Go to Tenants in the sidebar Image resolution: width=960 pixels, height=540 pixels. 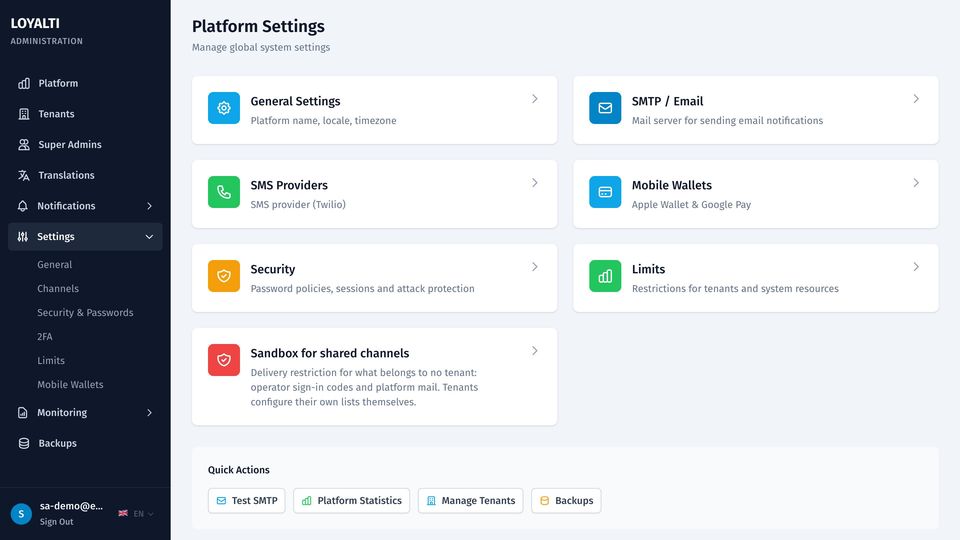point(85,114)
